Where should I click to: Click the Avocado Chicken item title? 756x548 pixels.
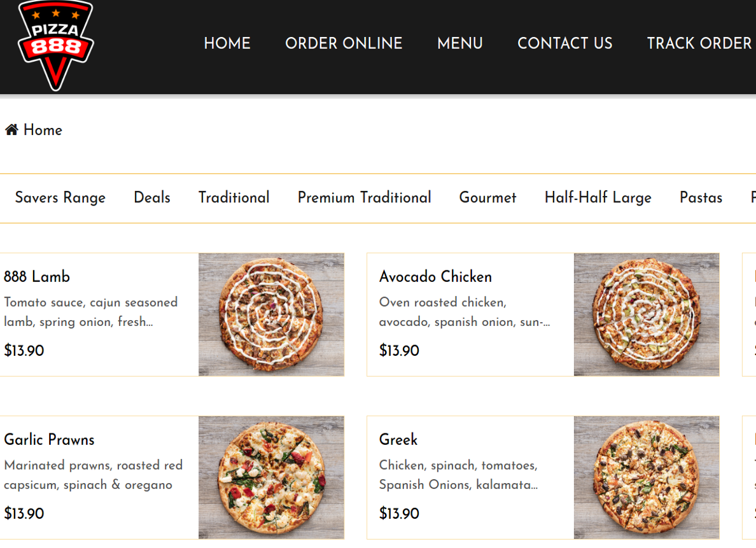click(435, 276)
